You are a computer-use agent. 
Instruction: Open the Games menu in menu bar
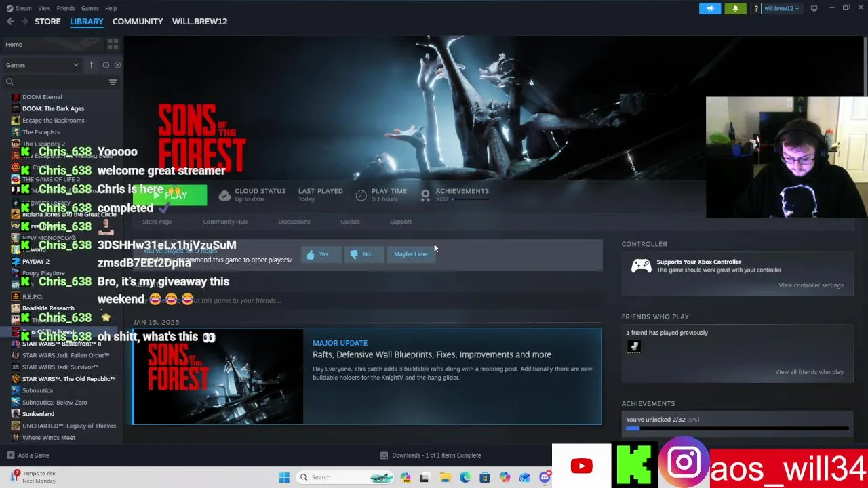90,8
